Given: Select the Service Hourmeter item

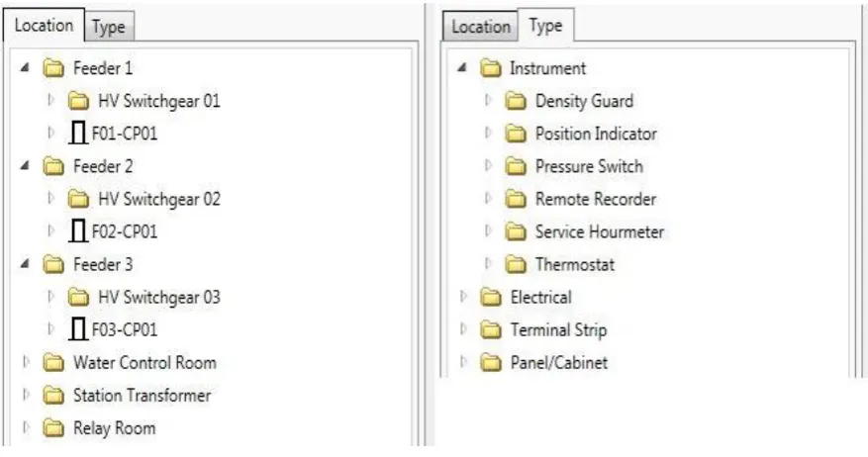Looking at the screenshot, I should point(600,231).
